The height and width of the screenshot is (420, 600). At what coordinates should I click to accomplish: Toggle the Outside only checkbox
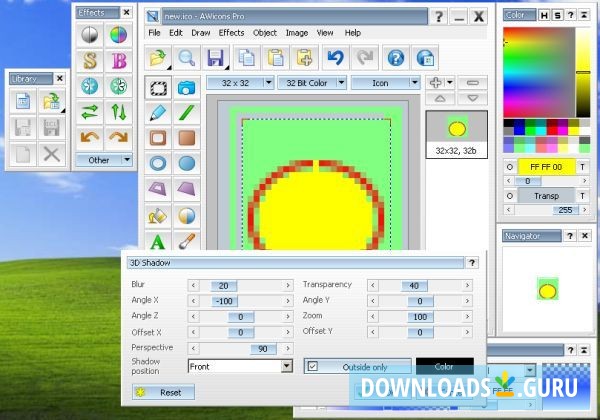[313, 366]
